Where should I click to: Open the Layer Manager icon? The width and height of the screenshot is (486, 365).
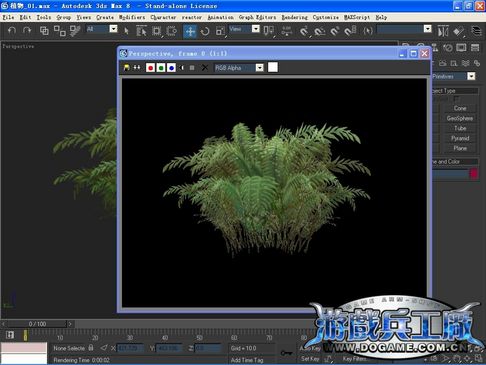pyautogui.click(x=477, y=31)
